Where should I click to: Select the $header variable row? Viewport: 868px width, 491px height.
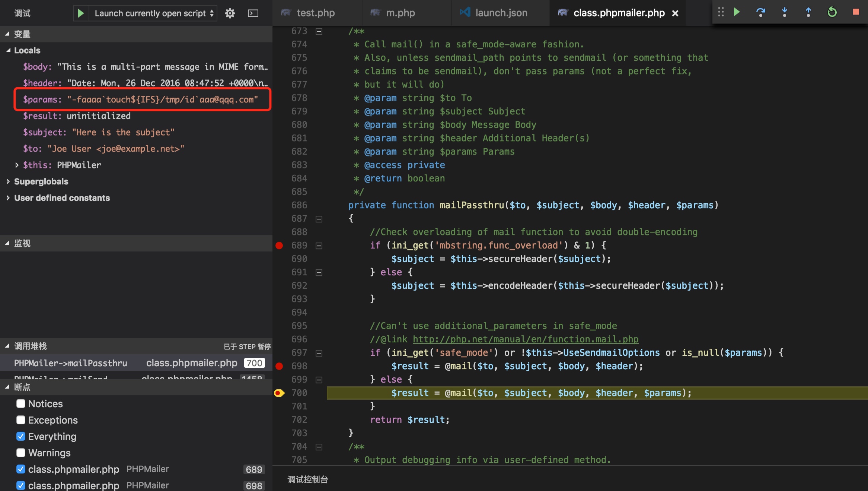(x=136, y=83)
